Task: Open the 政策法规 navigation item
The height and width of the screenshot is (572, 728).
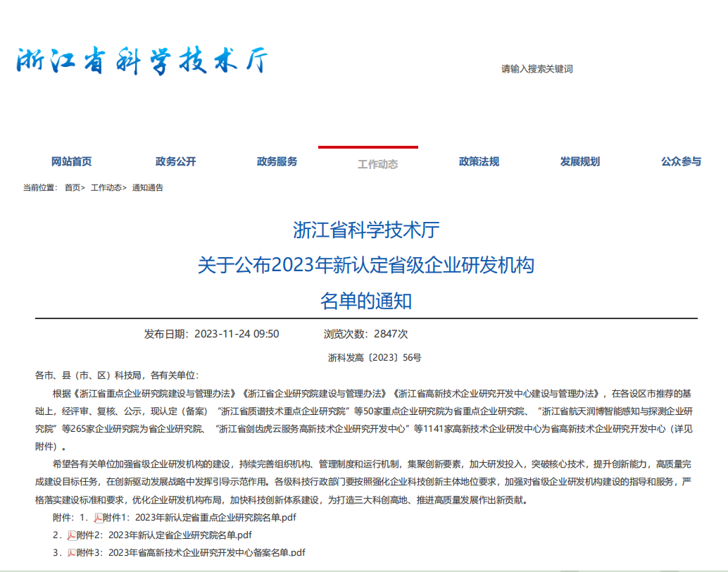Action: (x=479, y=161)
